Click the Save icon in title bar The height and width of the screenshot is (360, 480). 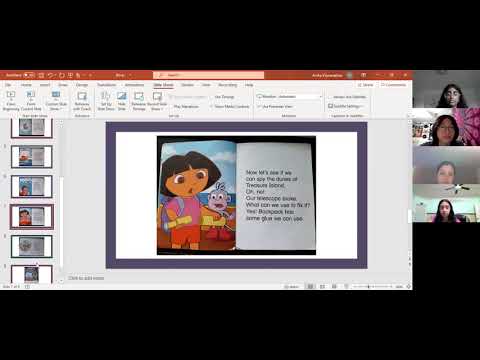41,75
